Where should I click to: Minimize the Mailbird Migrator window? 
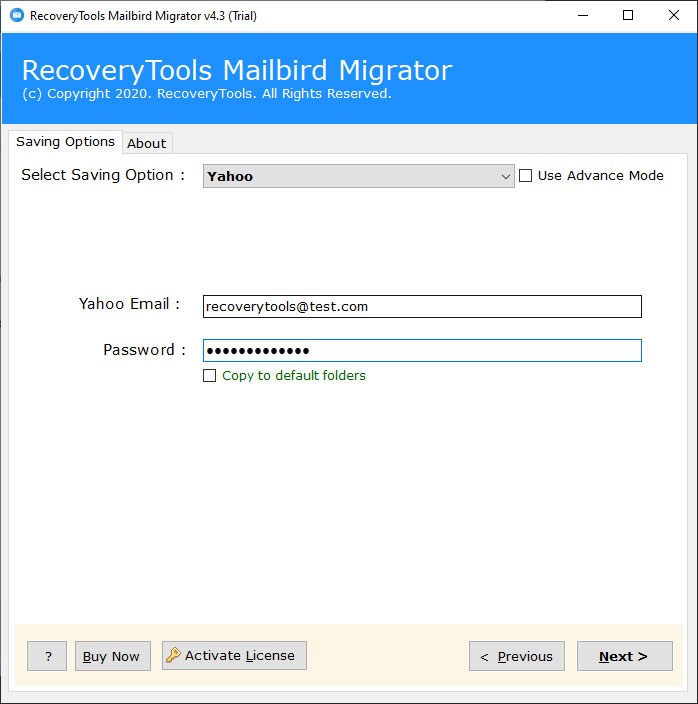[x=583, y=15]
